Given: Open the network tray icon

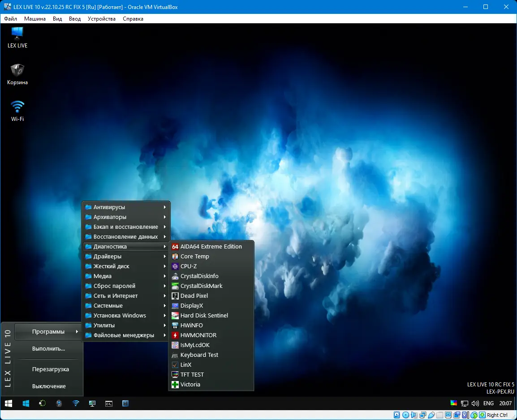Looking at the screenshot, I should coord(465,403).
